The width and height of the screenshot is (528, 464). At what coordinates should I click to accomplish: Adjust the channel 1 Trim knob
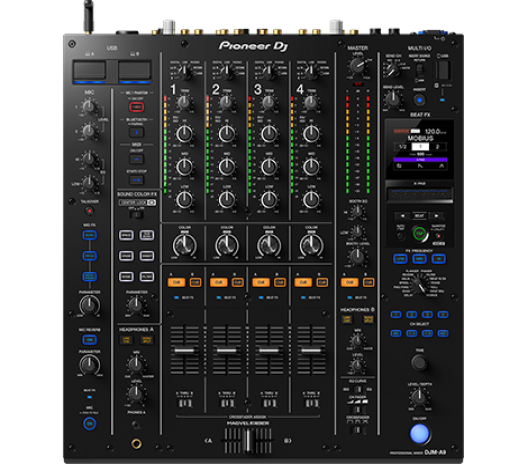pos(184,102)
